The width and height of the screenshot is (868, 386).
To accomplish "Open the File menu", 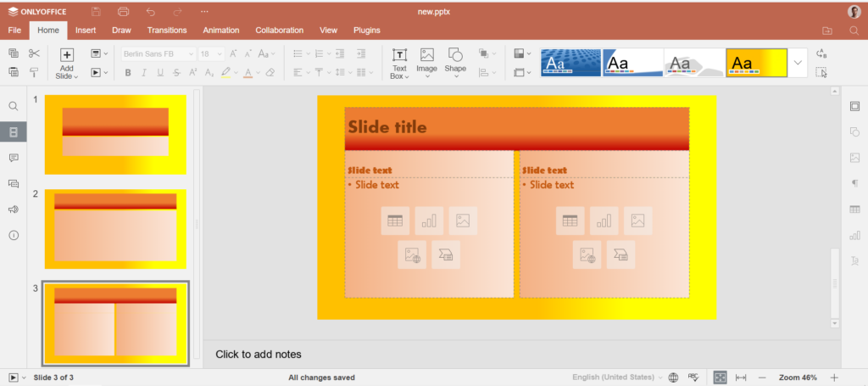I will (14, 31).
